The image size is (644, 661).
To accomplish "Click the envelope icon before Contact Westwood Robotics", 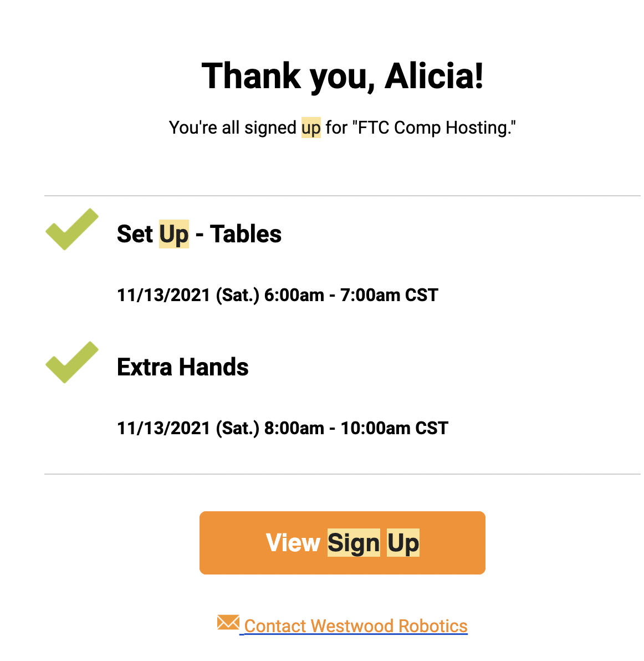I will coord(228,623).
